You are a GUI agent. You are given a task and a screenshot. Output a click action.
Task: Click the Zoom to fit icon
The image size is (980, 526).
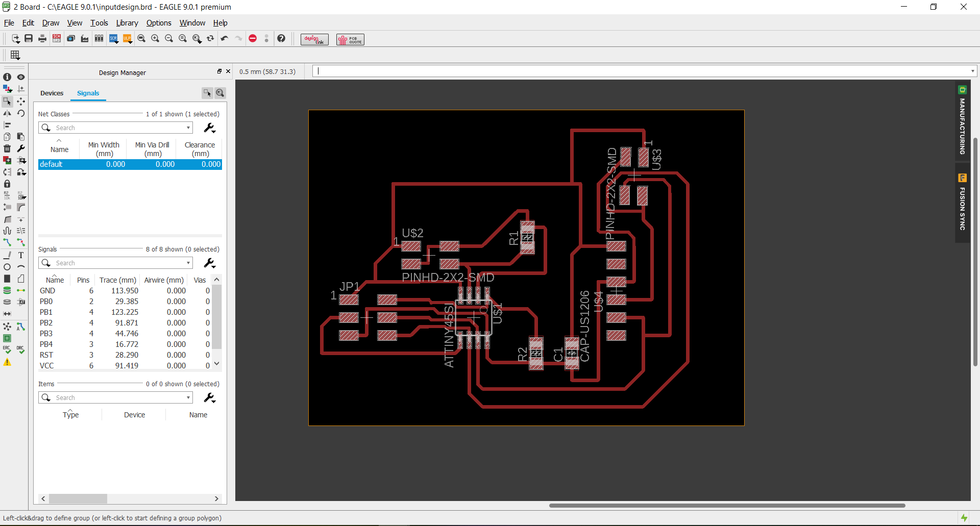(x=141, y=39)
